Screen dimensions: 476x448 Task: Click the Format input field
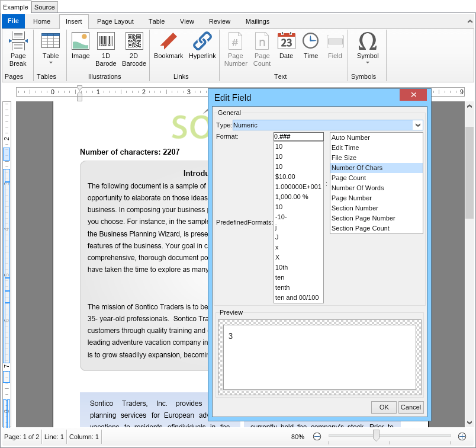[x=298, y=136]
